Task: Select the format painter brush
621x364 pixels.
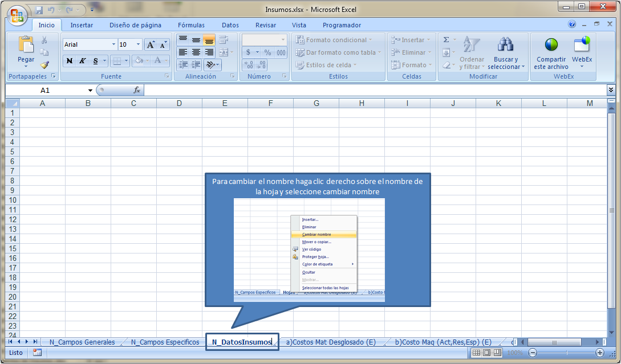Action: coord(44,64)
